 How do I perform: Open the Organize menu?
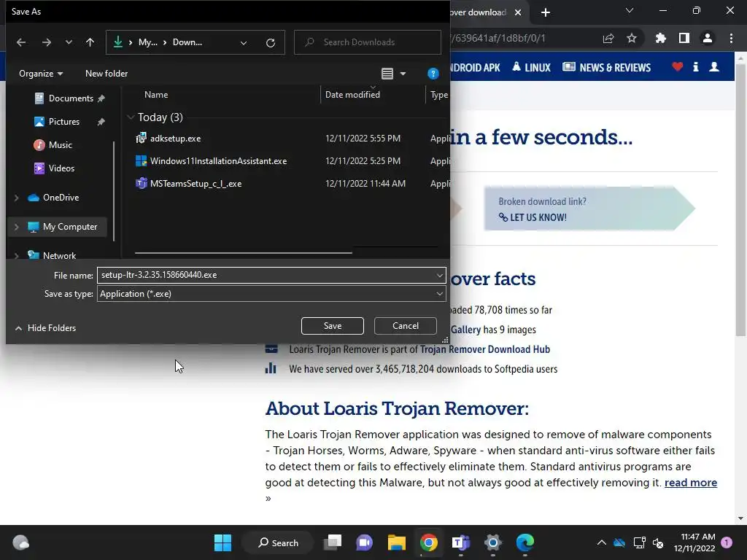click(x=41, y=74)
